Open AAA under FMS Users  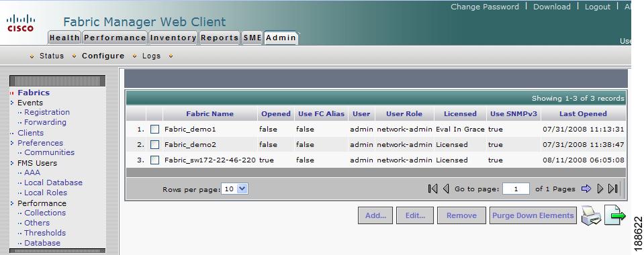click(x=32, y=172)
